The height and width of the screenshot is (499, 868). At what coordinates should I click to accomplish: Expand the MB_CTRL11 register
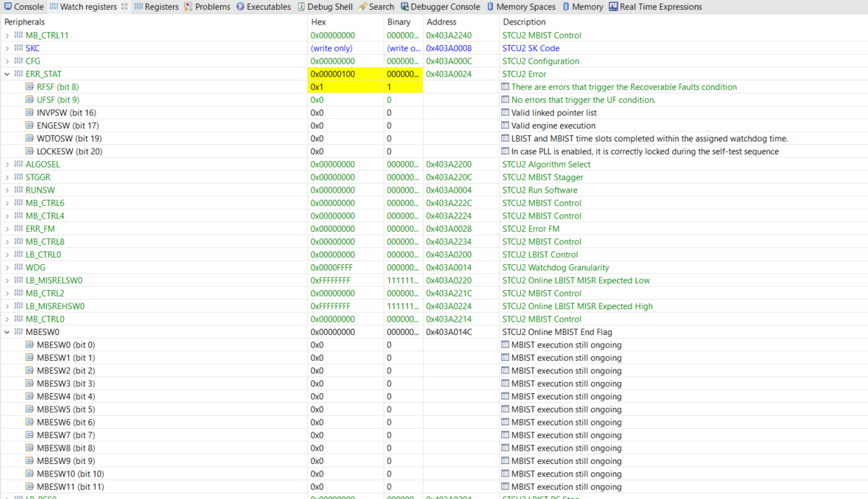click(7, 35)
